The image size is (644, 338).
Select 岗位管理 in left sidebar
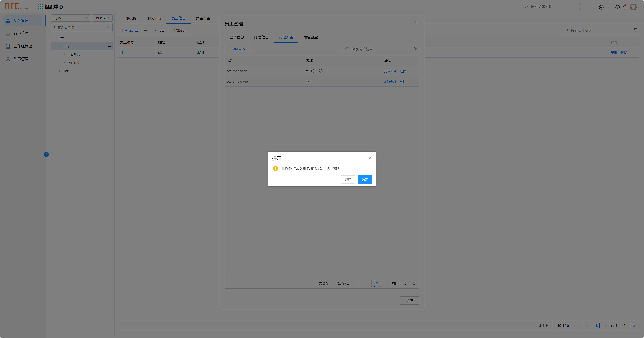pos(21,33)
